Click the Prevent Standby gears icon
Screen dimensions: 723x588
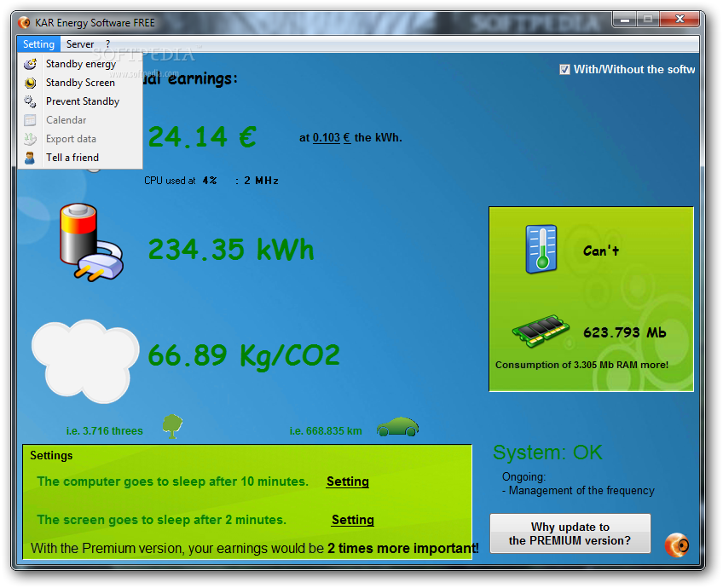(x=31, y=101)
